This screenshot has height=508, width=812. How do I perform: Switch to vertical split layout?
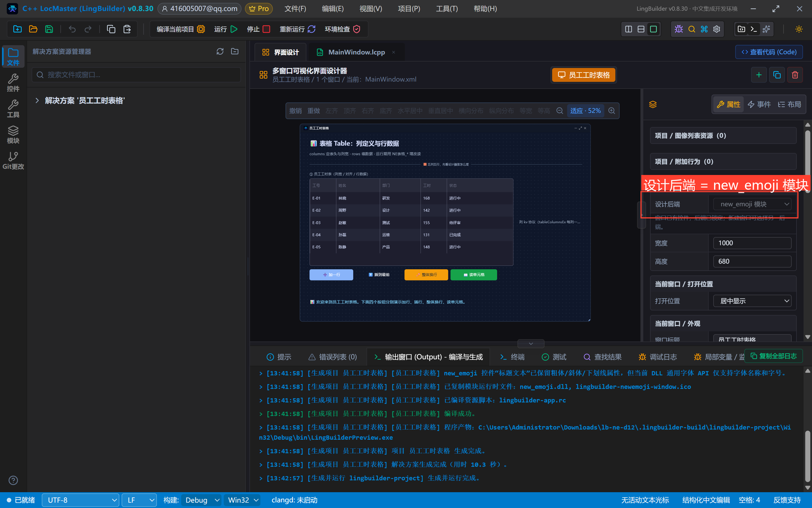tap(629, 29)
